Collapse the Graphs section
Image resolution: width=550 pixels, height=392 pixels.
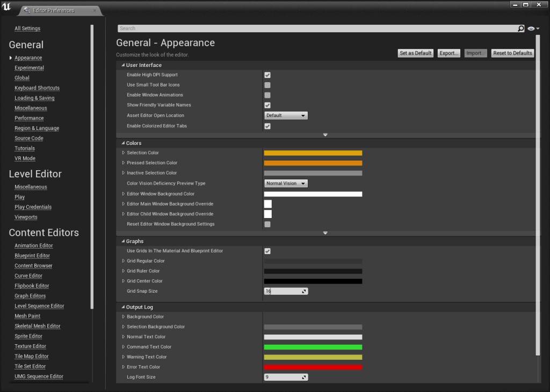click(x=123, y=241)
